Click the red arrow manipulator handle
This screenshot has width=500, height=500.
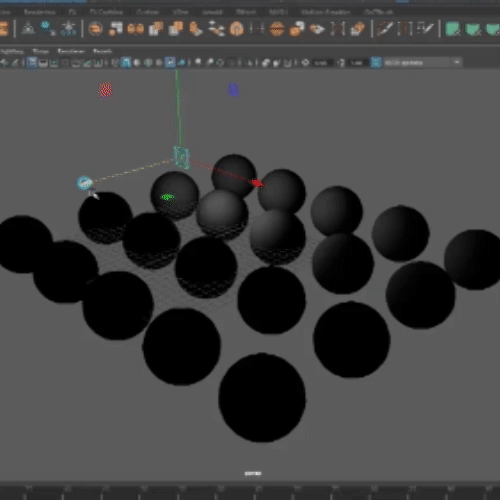pyautogui.click(x=257, y=183)
